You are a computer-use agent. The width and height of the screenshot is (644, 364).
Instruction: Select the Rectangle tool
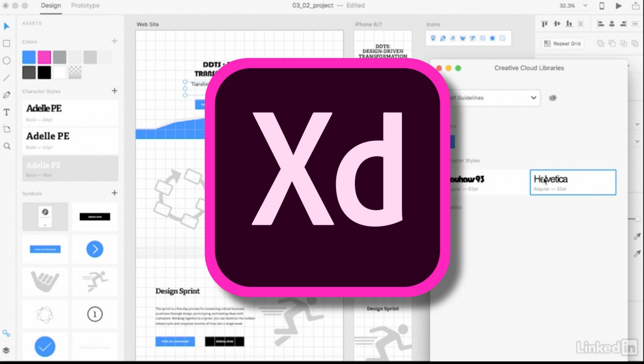pos(6,44)
